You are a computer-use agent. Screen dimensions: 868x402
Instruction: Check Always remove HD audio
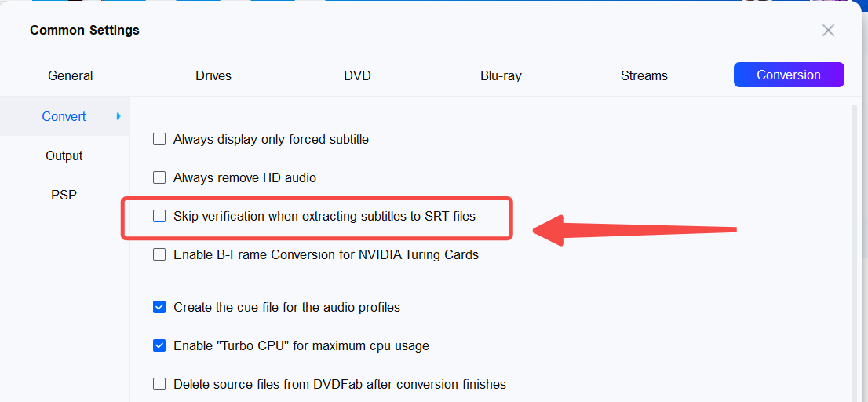coord(159,178)
